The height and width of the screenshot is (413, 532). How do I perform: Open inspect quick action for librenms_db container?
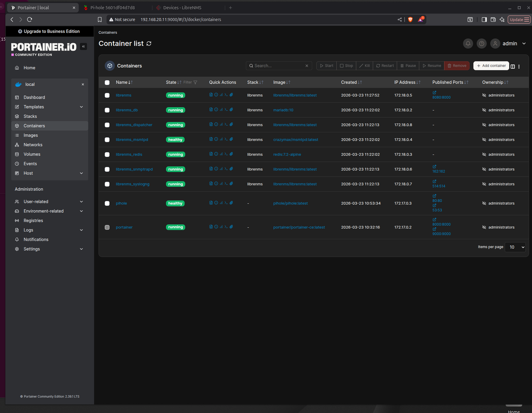(x=216, y=109)
